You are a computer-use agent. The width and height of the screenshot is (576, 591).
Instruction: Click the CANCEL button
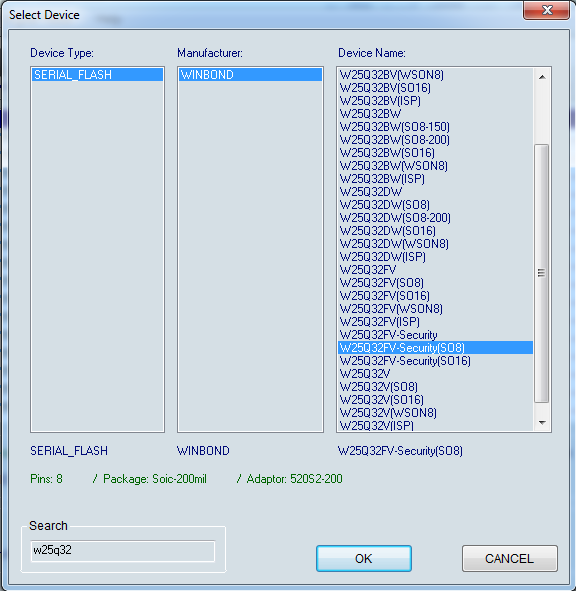(510, 558)
